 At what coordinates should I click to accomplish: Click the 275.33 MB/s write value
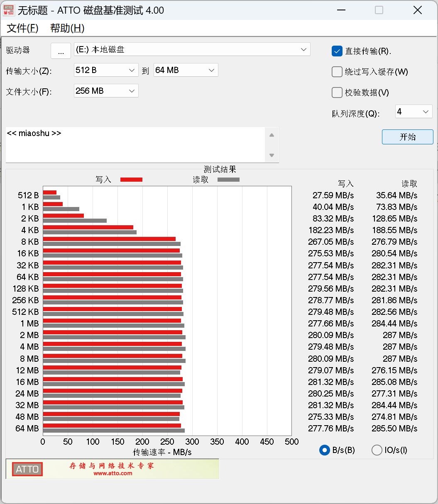331,416
